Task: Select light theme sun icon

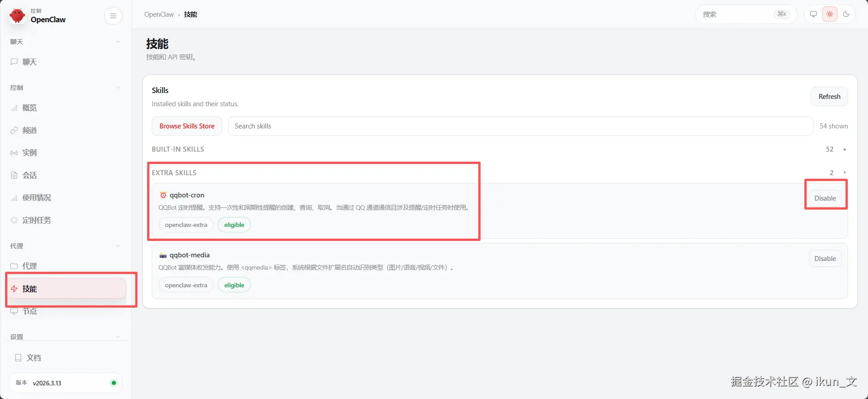Action: coord(830,14)
